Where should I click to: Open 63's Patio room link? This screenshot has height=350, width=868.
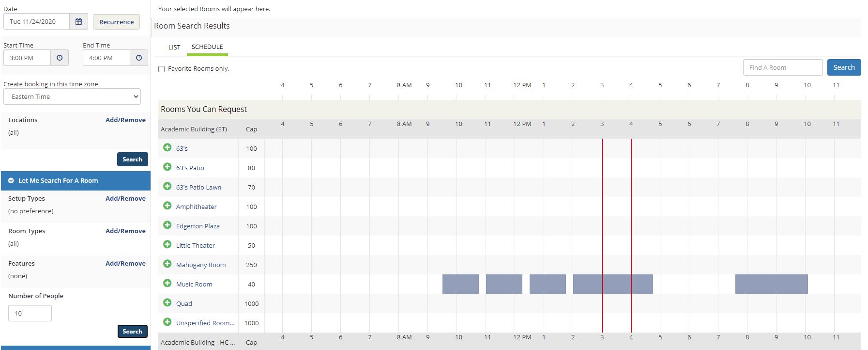point(190,168)
